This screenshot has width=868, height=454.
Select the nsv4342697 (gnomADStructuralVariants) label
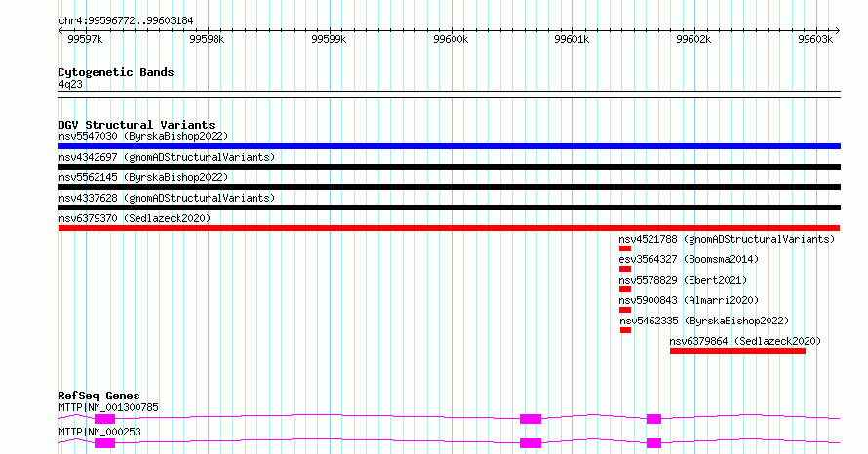[x=167, y=157]
